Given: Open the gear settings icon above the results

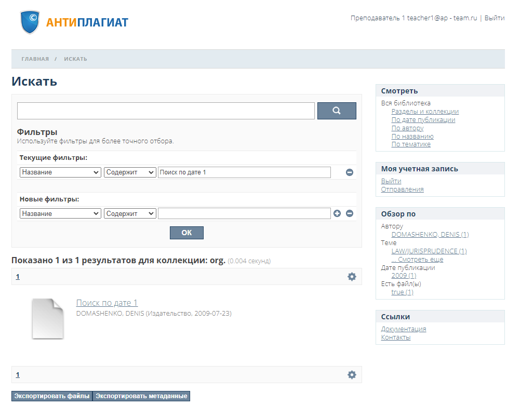Looking at the screenshot, I should coord(352,276).
